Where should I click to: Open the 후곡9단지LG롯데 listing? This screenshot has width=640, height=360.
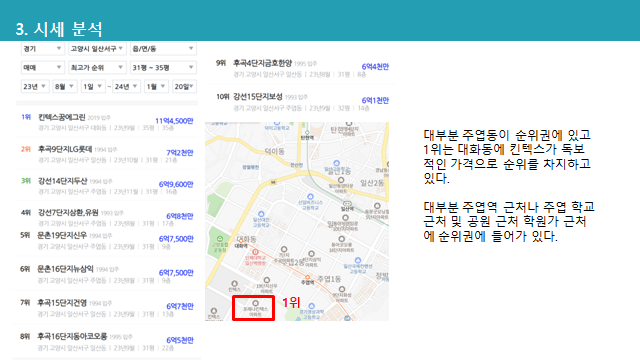[x=107, y=154]
